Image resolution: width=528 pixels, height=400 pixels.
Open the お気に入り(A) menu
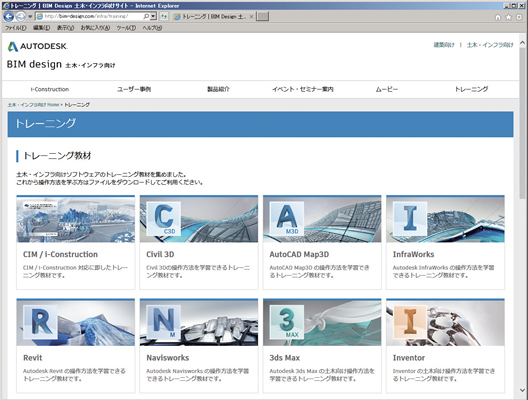click(95, 28)
